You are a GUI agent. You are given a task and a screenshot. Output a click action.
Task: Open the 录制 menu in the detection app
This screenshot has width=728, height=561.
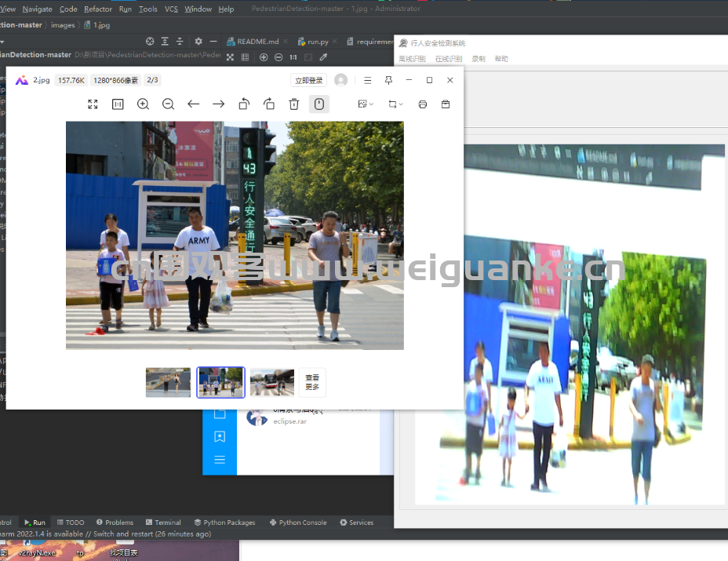tap(479, 59)
